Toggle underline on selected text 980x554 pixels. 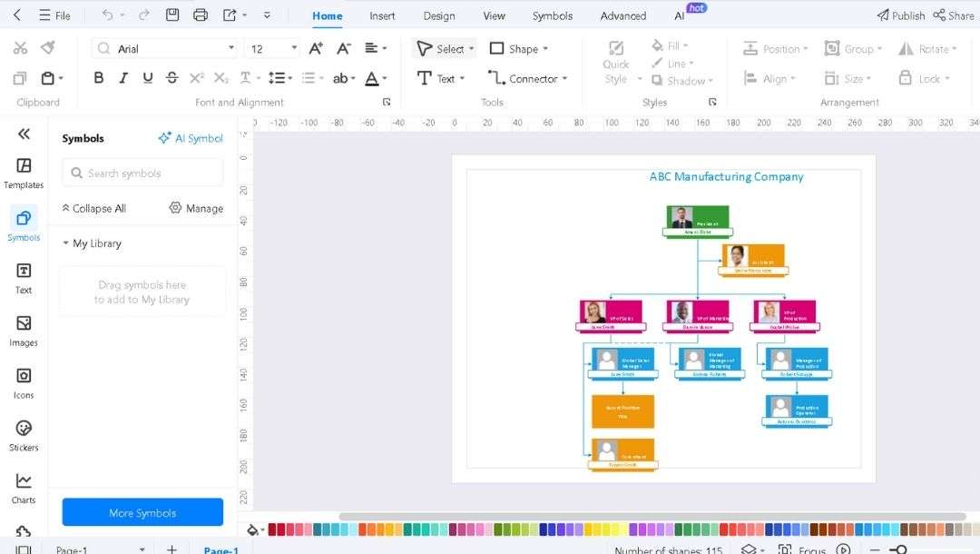pyautogui.click(x=147, y=78)
